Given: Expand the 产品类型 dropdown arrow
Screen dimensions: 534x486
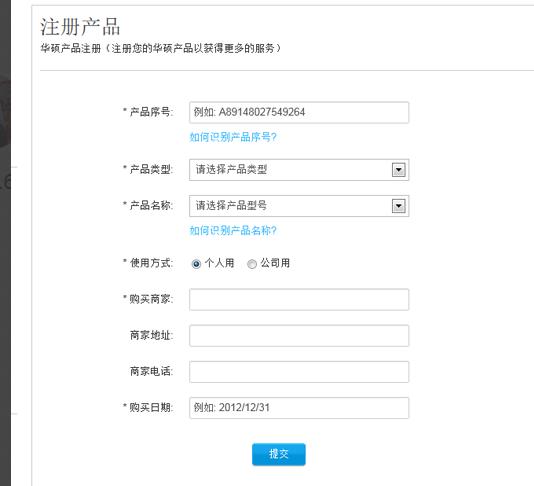Looking at the screenshot, I should point(398,170).
